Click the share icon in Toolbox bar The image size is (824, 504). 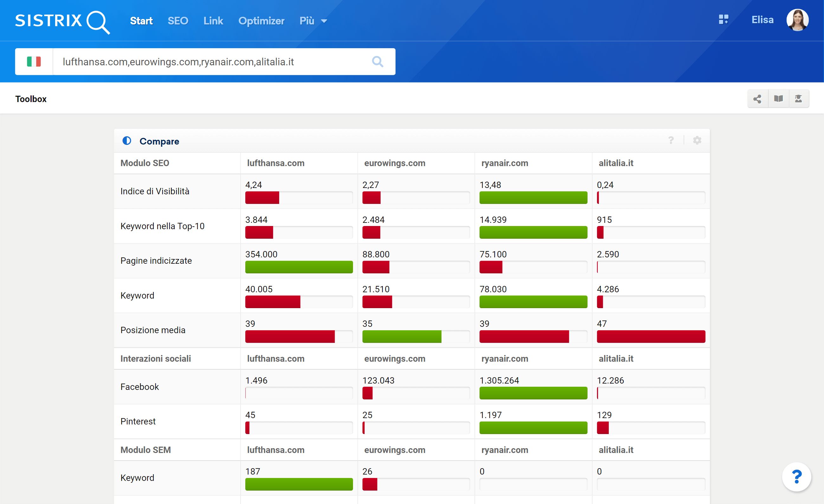757,99
